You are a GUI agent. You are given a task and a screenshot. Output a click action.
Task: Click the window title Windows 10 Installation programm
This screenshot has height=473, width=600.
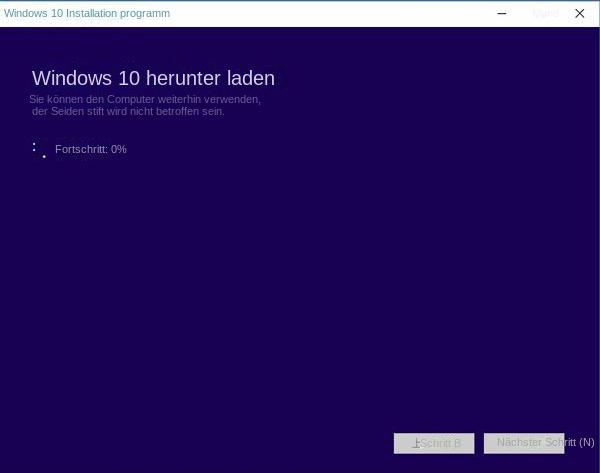(87, 13)
